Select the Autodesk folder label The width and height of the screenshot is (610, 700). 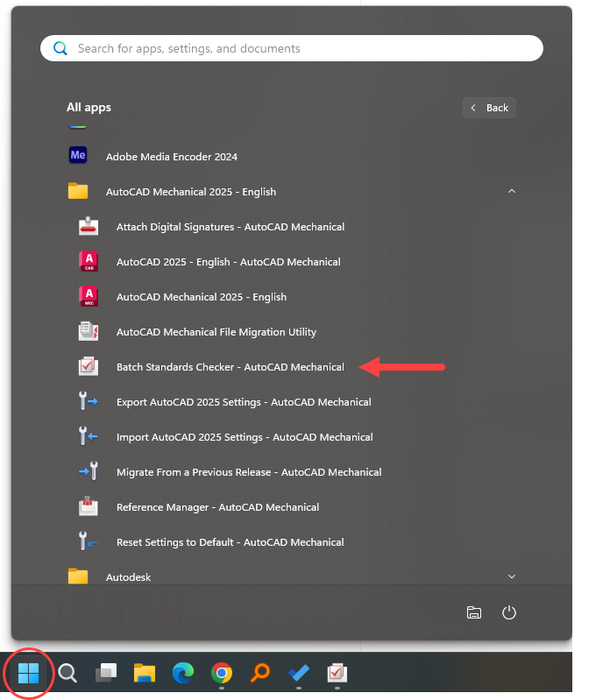pyautogui.click(x=128, y=576)
